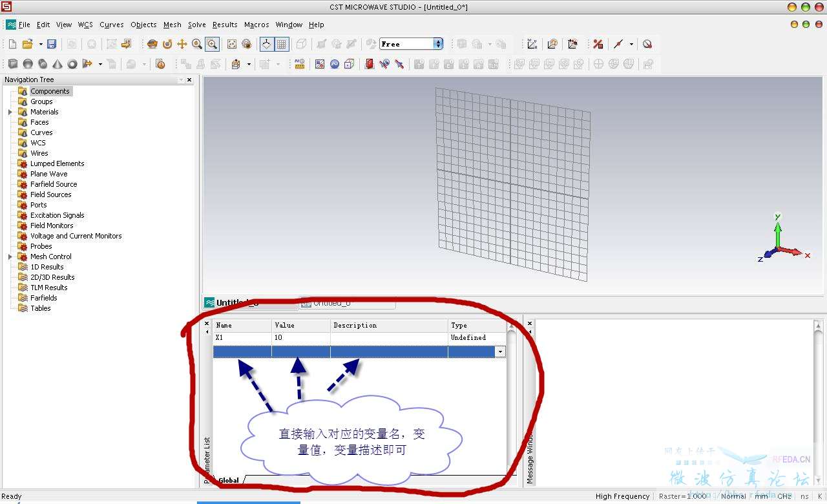Select Lumped Elements tree item
Viewport: 827px width, 504px height.
pyautogui.click(x=57, y=163)
